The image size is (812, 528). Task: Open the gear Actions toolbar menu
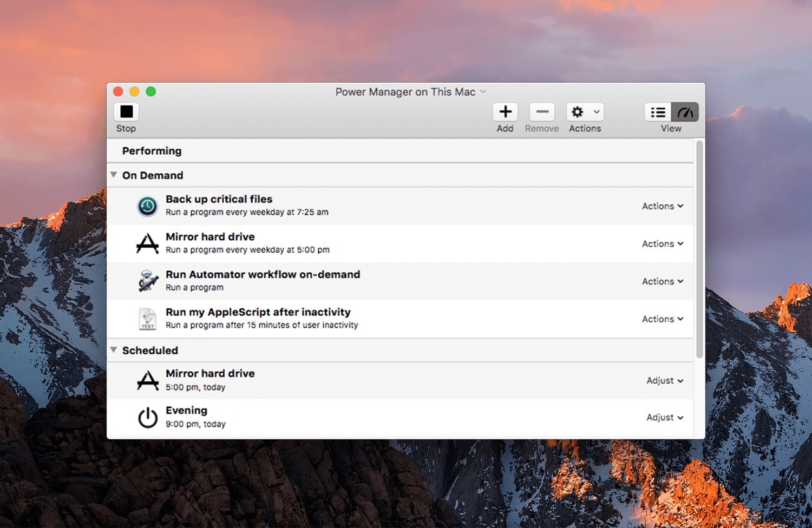point(585,112)
